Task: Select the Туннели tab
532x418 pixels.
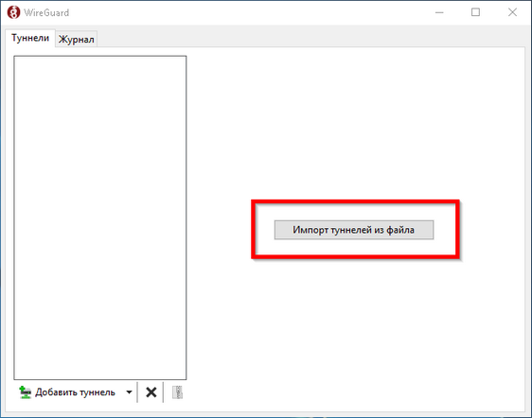Action: click(30, 38)
